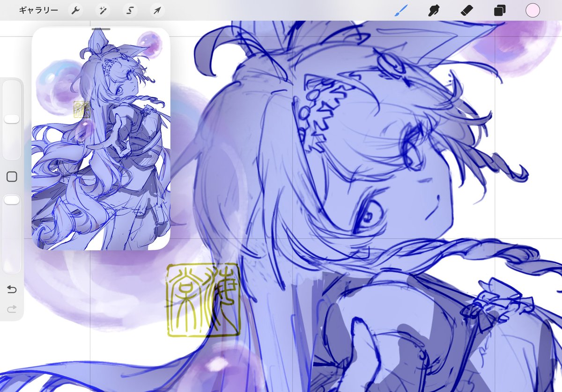
Task: Select the Smudge finger tool
Action: pyautogui.click(x=434, y=10)
